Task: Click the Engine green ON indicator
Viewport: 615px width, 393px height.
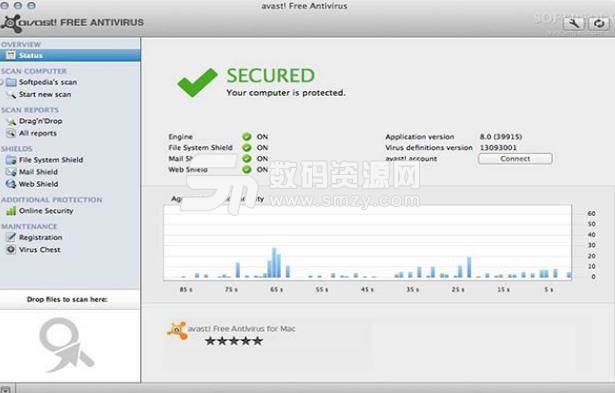Action: pyautogui.click(x=247, y=136)
